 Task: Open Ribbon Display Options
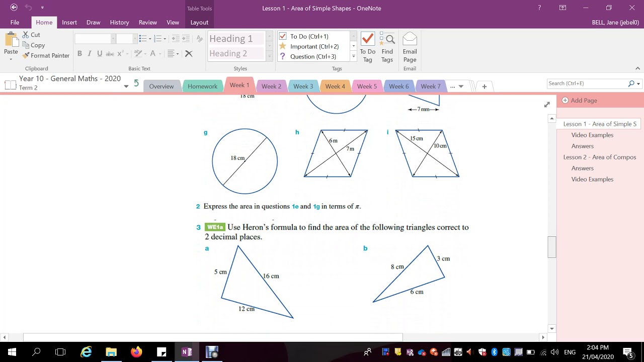(563, 8)
